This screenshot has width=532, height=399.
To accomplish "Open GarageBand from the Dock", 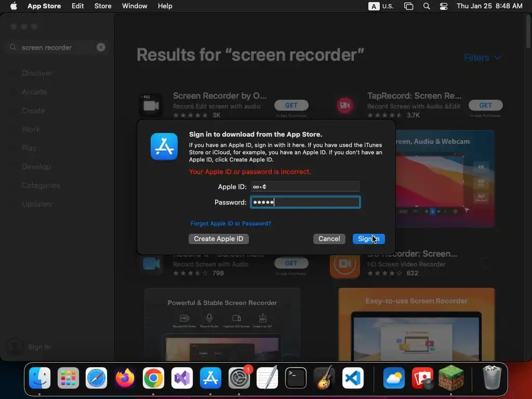I will [324, 378].
